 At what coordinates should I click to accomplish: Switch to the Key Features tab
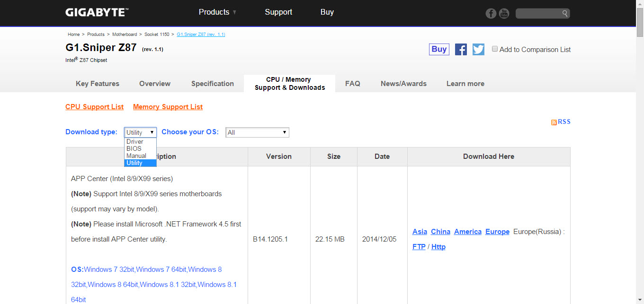coord(98,84)
